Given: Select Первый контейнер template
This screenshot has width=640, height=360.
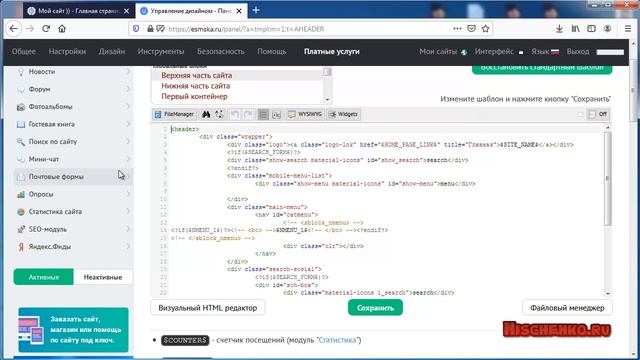Looking at the screenshot, I should pyautogui.click(x=194, y=97).
